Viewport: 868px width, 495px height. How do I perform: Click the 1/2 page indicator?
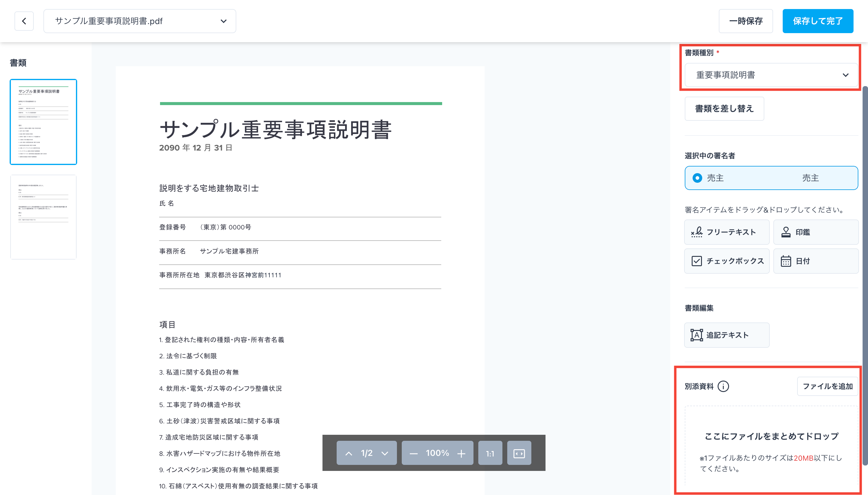click(x=367, y=453)
